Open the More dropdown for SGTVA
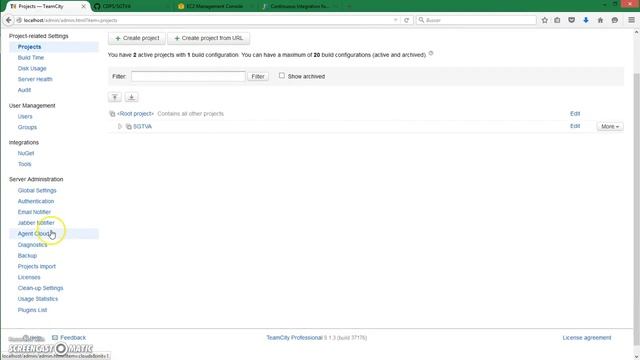 (610, 127)
